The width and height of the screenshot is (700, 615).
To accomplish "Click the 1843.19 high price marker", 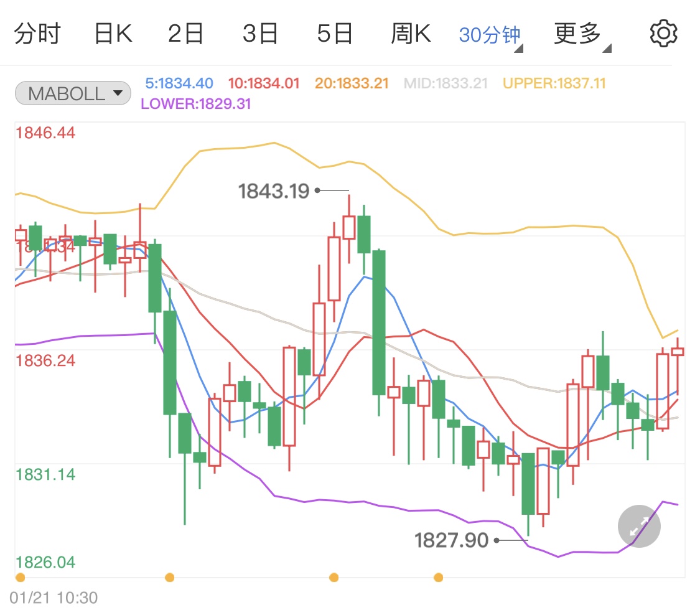I will 274,190.
